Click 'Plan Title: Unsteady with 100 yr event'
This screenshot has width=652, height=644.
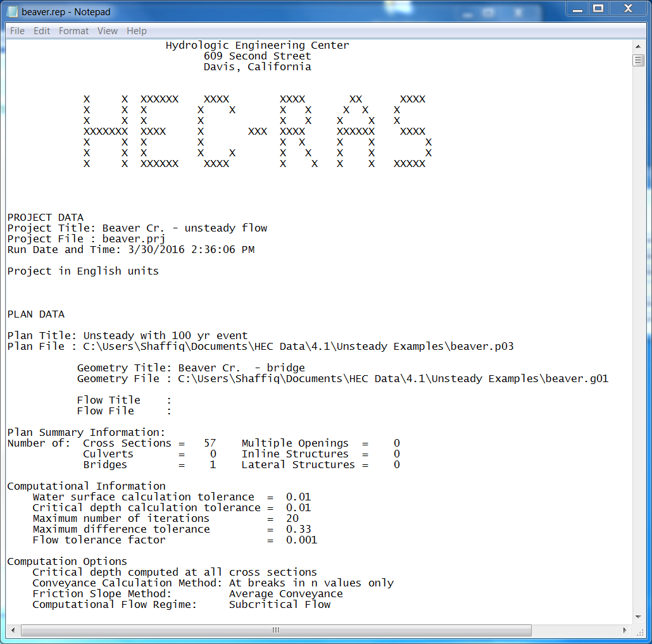point(127,336)
